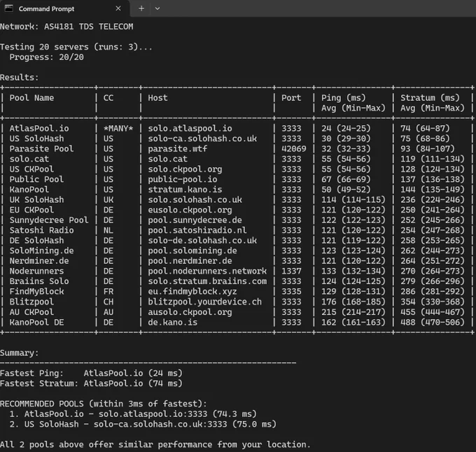Click host 'solo.atlaspool.io' in the table
Image resolution: width=476 pixels, height=452 pixels.
[190, 129]
